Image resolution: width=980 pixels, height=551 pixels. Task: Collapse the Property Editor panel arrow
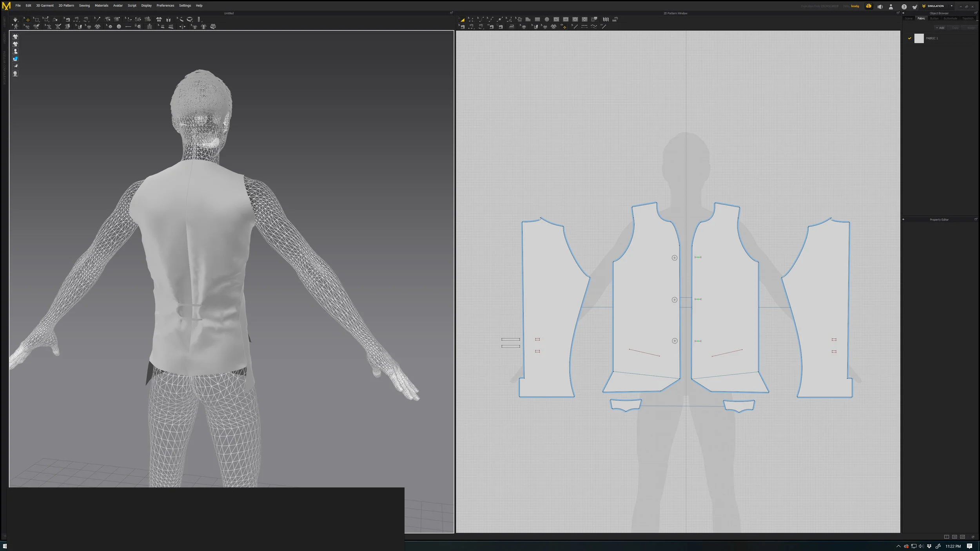pos(904,219)
